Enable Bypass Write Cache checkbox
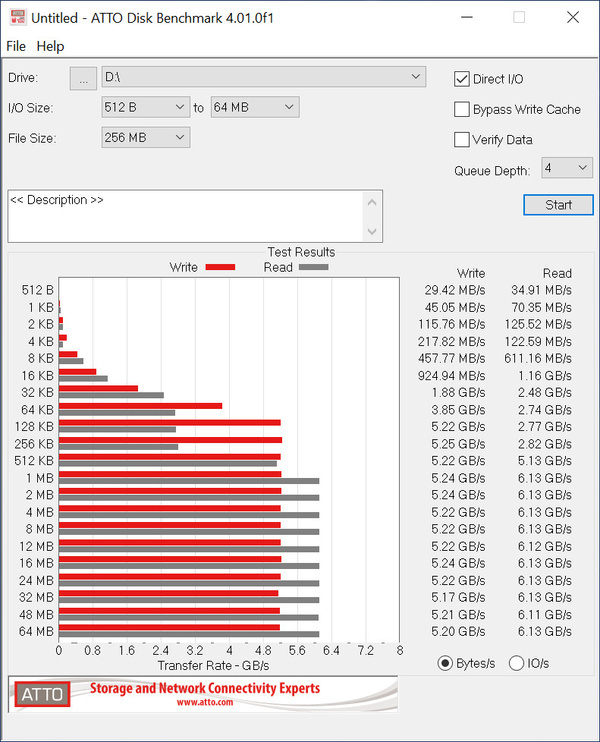 click(x=462, y=109)
